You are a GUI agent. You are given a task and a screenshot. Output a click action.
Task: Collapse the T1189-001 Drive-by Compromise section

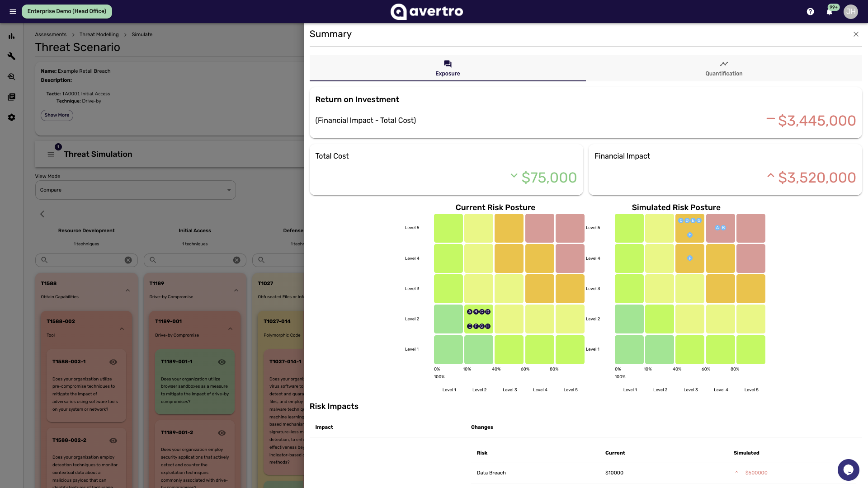(230, 329)
